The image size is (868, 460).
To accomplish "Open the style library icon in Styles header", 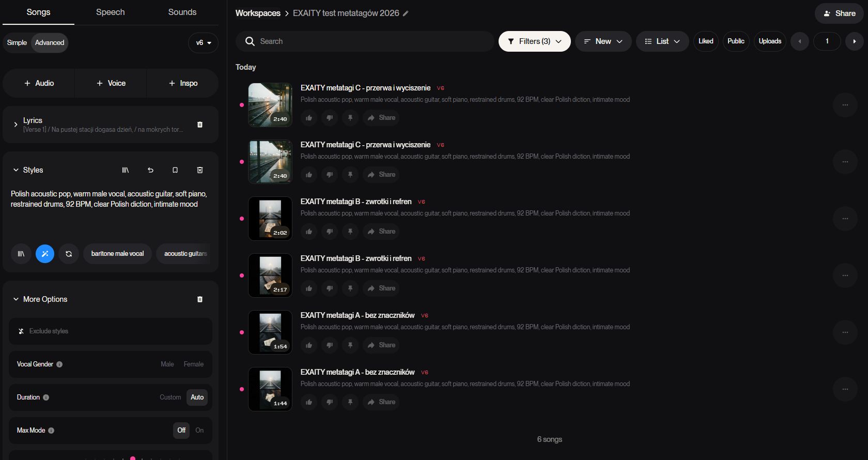I will 126,170.
